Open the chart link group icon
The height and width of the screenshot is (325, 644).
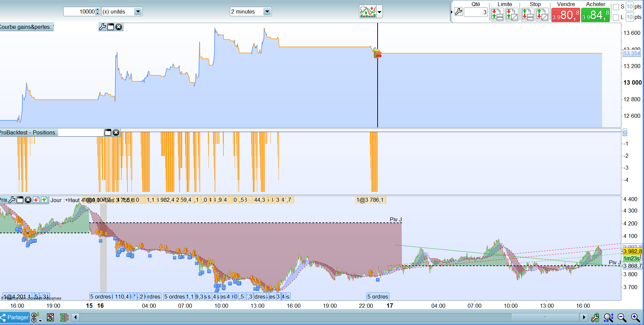pyautogui.click(x=36, y=317)
